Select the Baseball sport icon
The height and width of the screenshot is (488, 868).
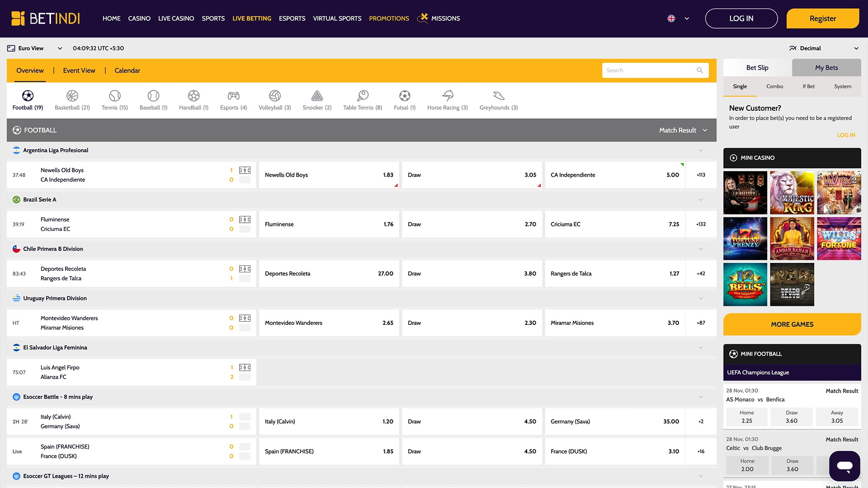(x=154, y=96)
